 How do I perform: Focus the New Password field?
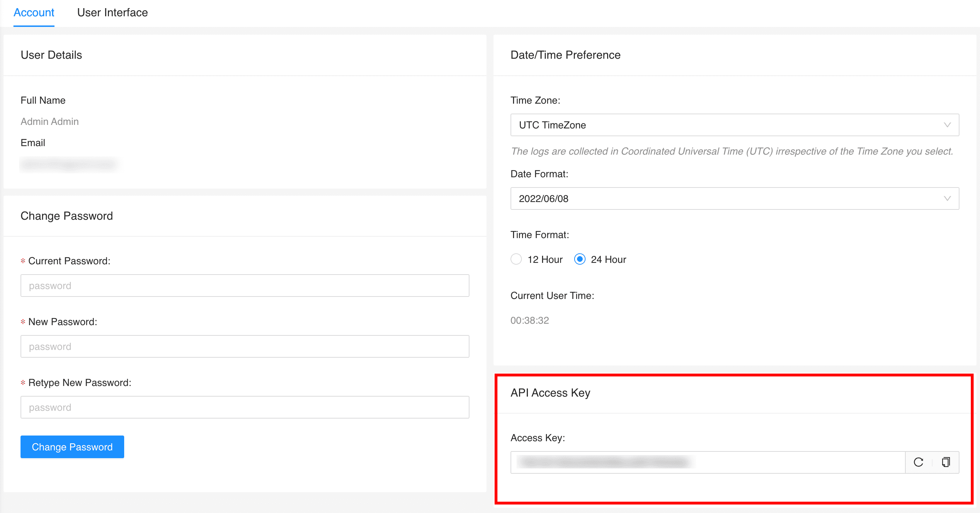point(244,346)
